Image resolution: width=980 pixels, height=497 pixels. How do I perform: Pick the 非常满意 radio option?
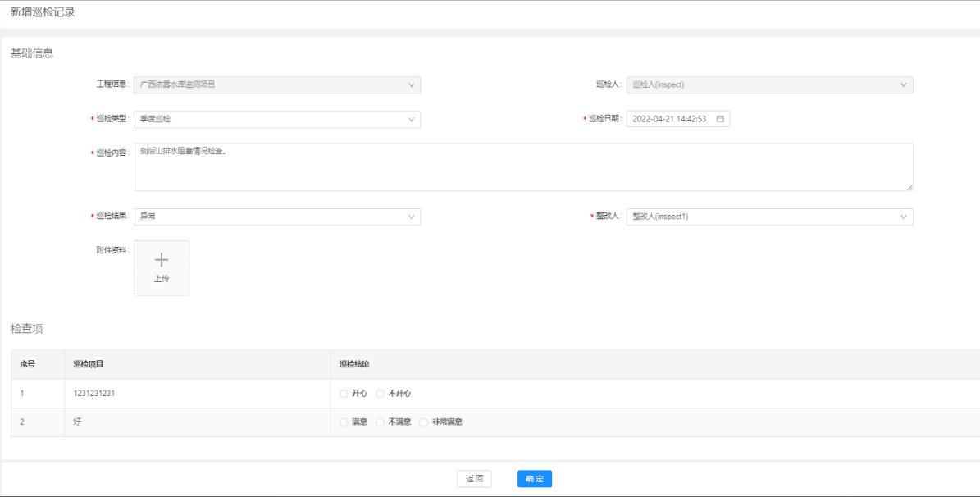click(423, 422)
